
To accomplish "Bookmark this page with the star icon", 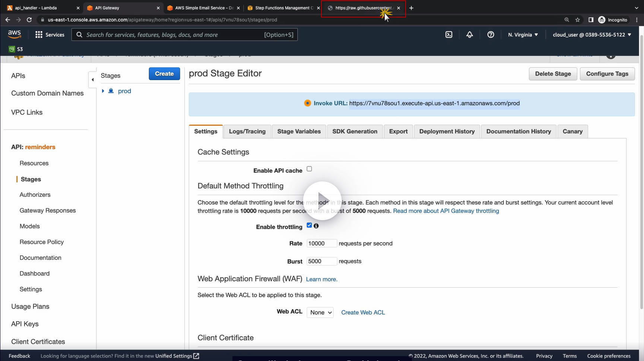I will pyautogui.click(x=578, y=20).
